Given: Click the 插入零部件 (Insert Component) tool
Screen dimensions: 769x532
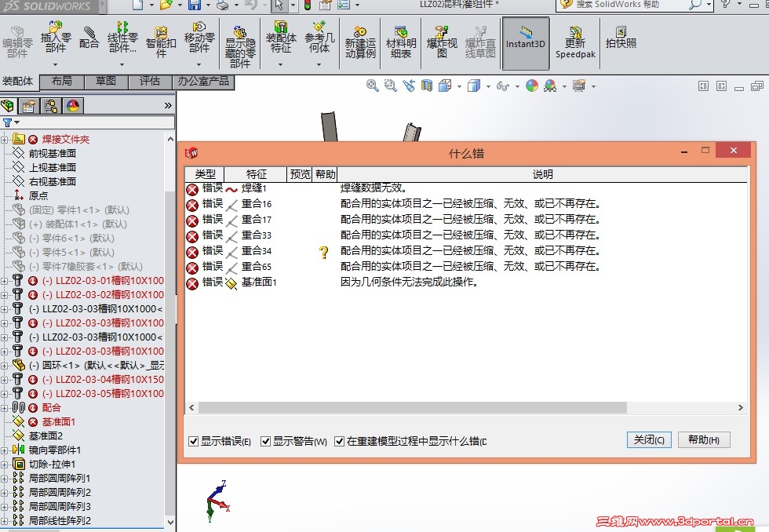Looking at the screenshot, I should 56,37.
